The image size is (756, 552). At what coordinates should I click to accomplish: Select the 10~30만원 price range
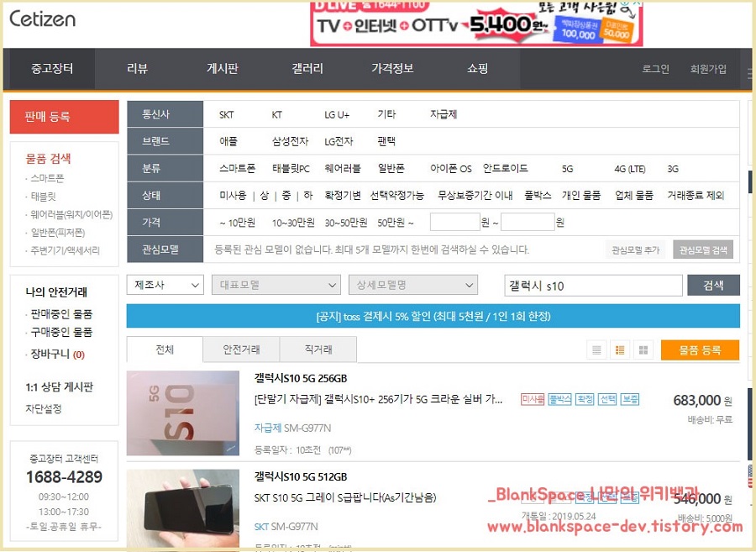tap(293, 223)
